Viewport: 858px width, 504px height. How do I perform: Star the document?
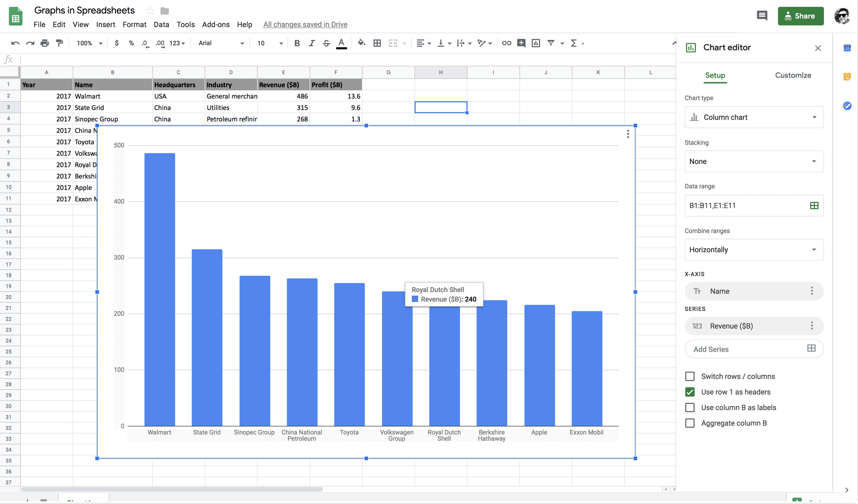tap(150, 11)
